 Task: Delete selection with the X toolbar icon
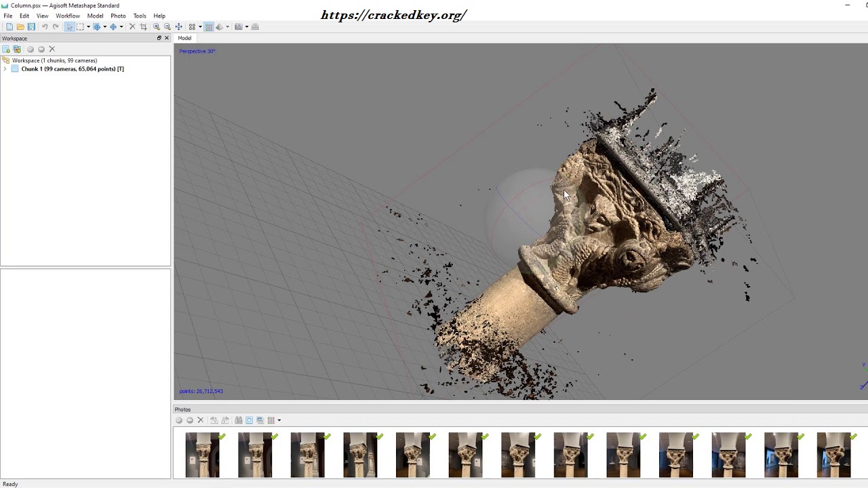pos(132,26)
